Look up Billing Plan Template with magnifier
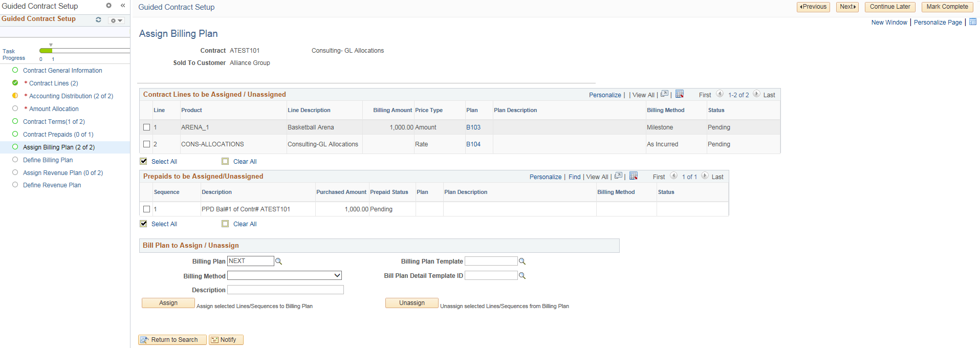Viewport: 980px width, 348px height. click(x=522, y=261)
